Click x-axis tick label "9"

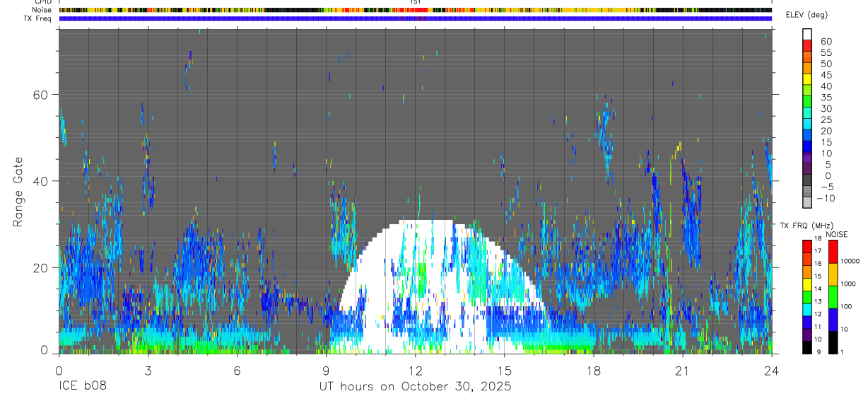click(326, 370)
